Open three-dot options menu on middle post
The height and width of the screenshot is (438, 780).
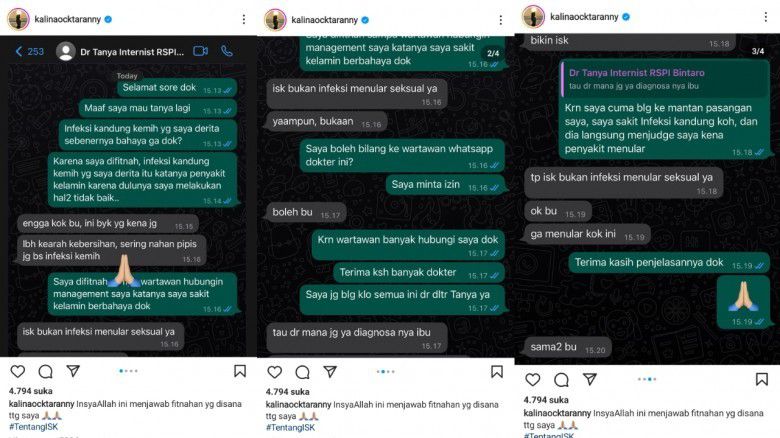click(x=500, y=20)
